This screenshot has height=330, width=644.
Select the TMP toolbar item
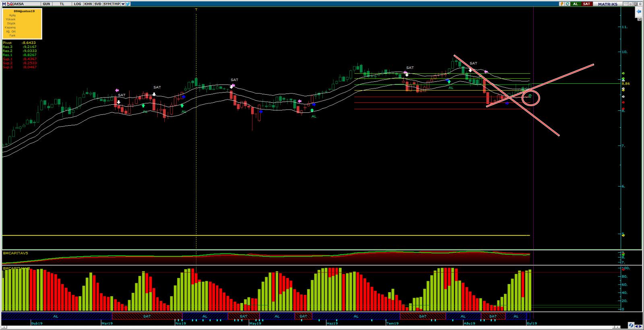[116, 4]
